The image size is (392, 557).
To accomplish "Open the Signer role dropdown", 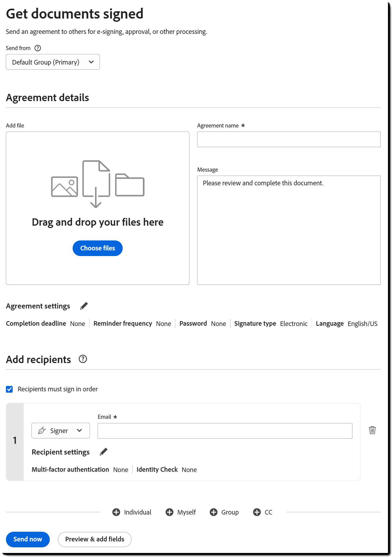I will pyautogui.click(x=61, y=431).
